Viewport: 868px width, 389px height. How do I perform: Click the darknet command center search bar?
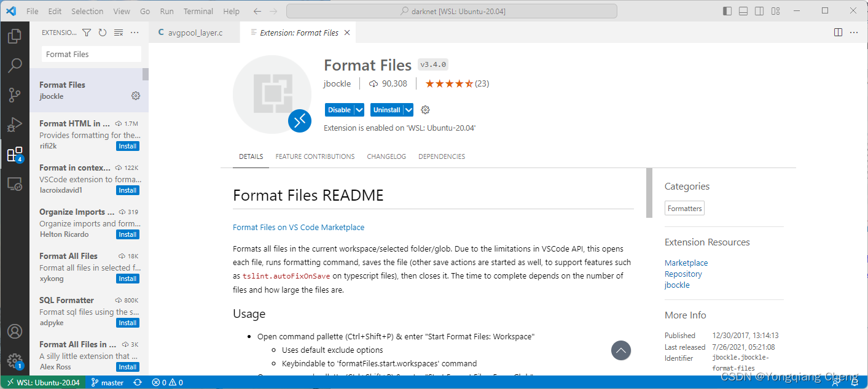[452, 11]
